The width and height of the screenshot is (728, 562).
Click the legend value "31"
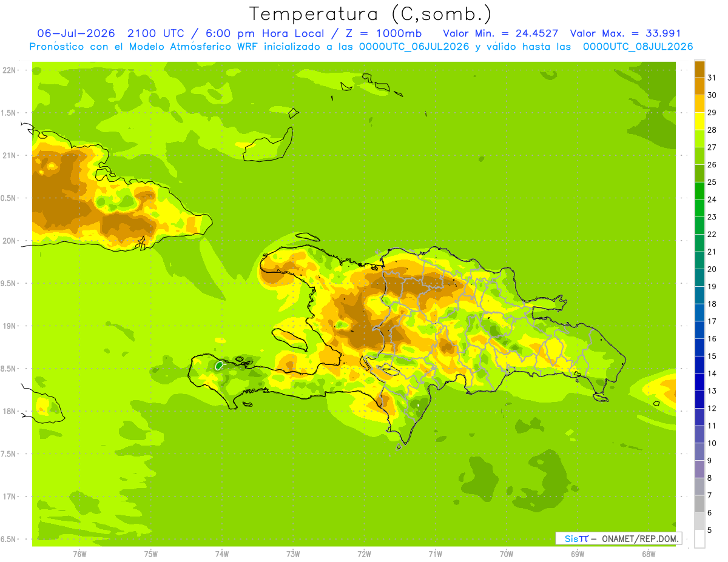pyautogui.click(x=712, y=77)
